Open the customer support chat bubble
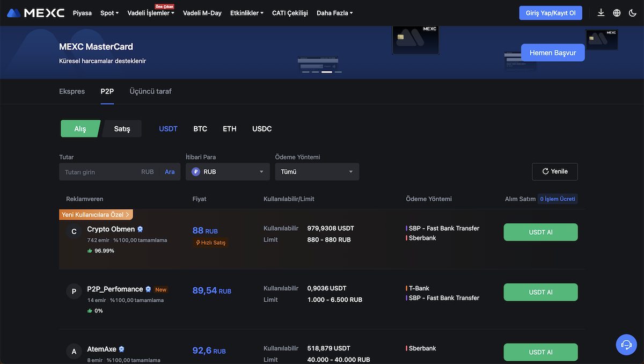644x364 pixels. [626, 344]
